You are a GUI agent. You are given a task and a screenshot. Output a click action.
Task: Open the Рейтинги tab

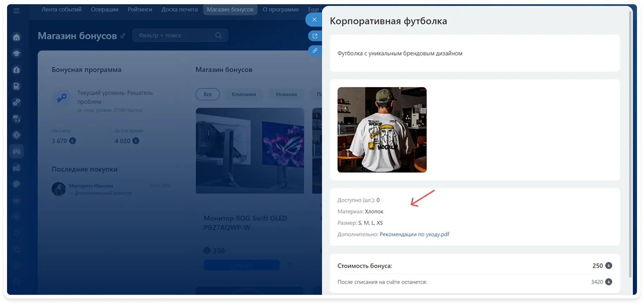(140, 10)
